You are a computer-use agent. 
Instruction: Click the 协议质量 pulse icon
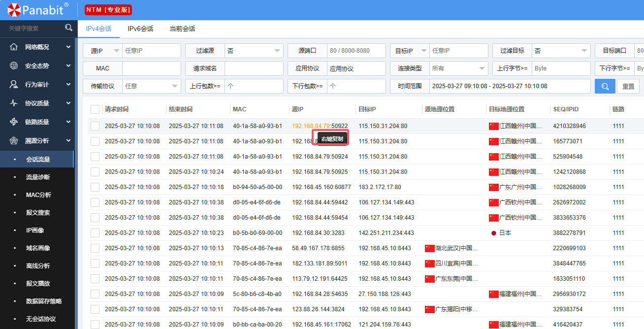pos(14,103)
